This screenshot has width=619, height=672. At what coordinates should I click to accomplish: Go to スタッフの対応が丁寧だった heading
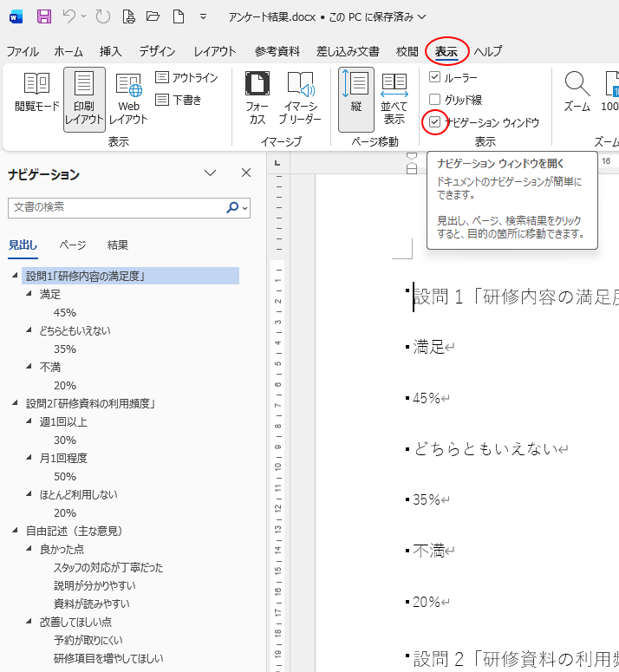coord(108,568)
